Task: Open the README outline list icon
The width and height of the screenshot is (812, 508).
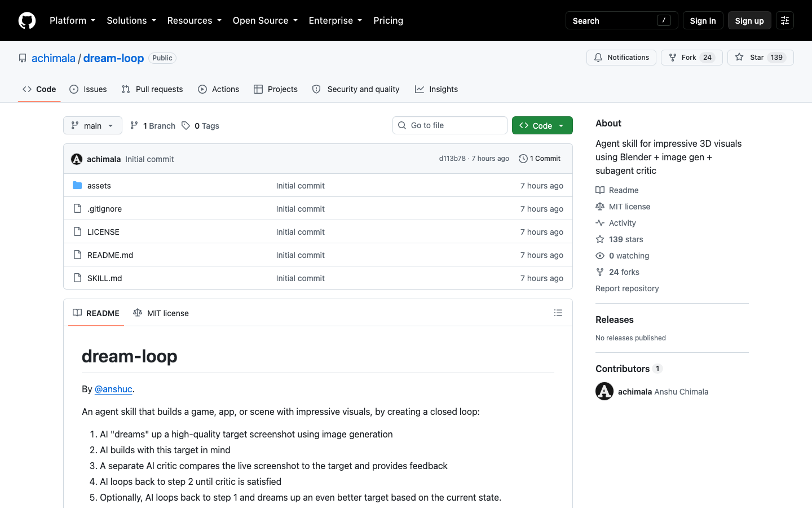Action: click(x=558, y=313)
